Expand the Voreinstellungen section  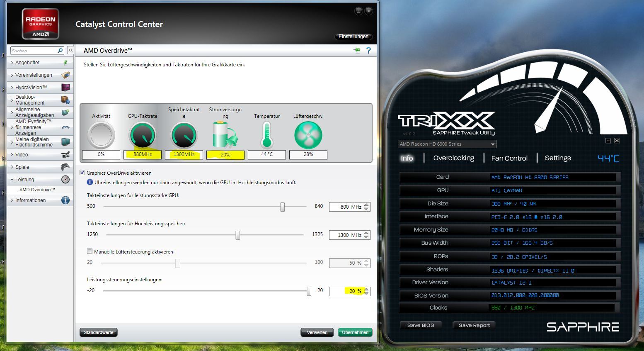(12, 75)
